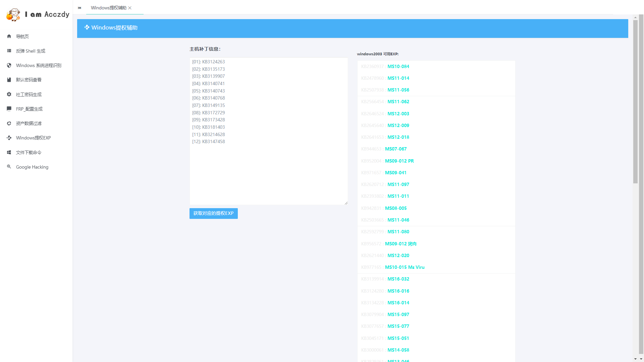The width and height of the screenshot is (644, 362).
Task: Click the book icon for 默认密码查看
Action: pyautogui.click(x=9, y=80)
